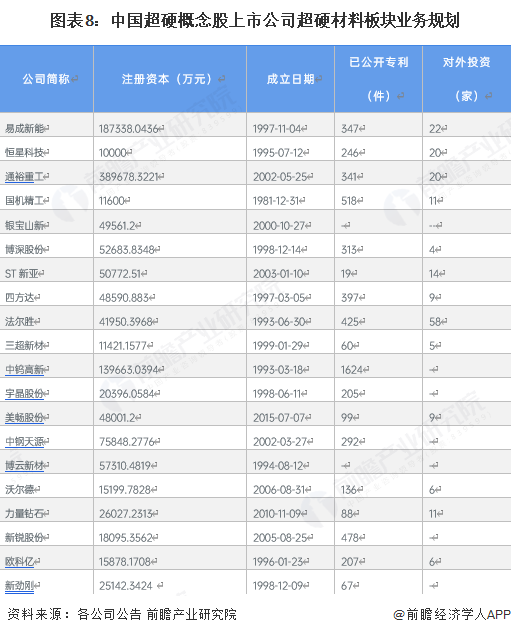The width and height of the screenshot is (511, 635).
Task: Click the 已公开专利（件） header
Action: (x=379, y=79)
